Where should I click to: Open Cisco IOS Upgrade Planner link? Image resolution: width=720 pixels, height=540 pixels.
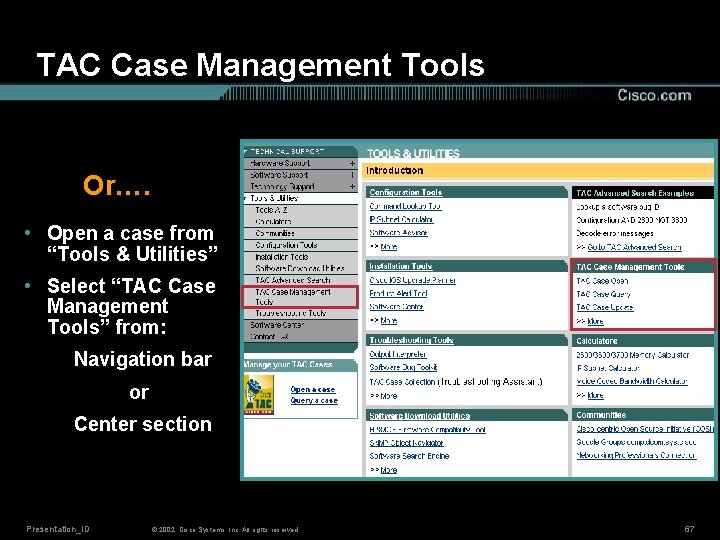pyautogui.click(x=412, y=280)
